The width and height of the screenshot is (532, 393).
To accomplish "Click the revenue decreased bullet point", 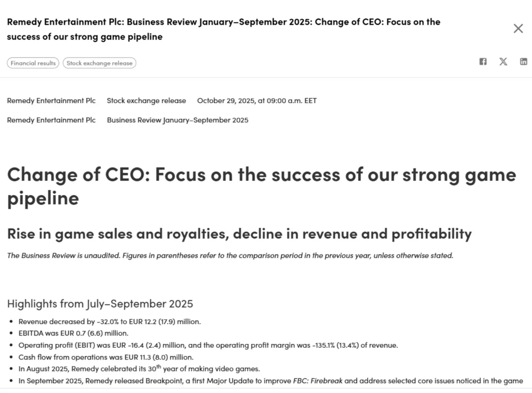I will coord(109,322).
